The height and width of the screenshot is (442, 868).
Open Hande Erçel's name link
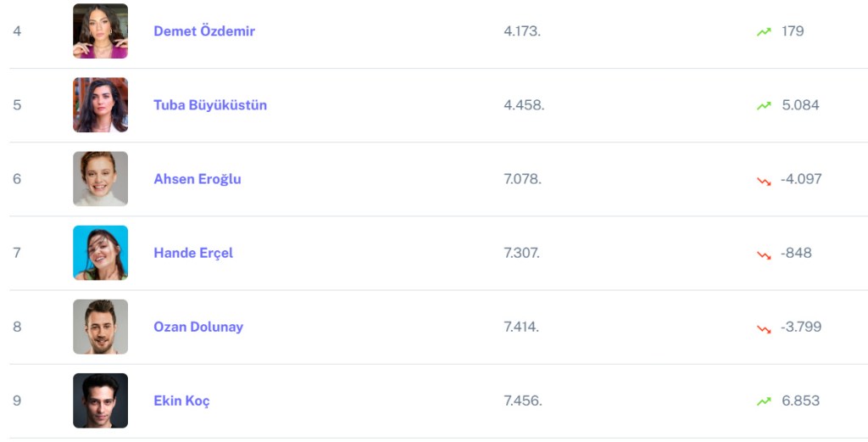[x=193, y=253]
